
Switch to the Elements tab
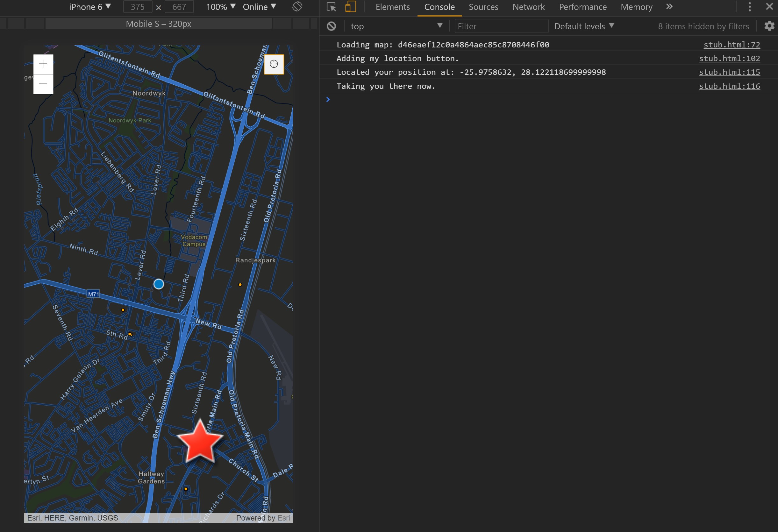point(392,7)
